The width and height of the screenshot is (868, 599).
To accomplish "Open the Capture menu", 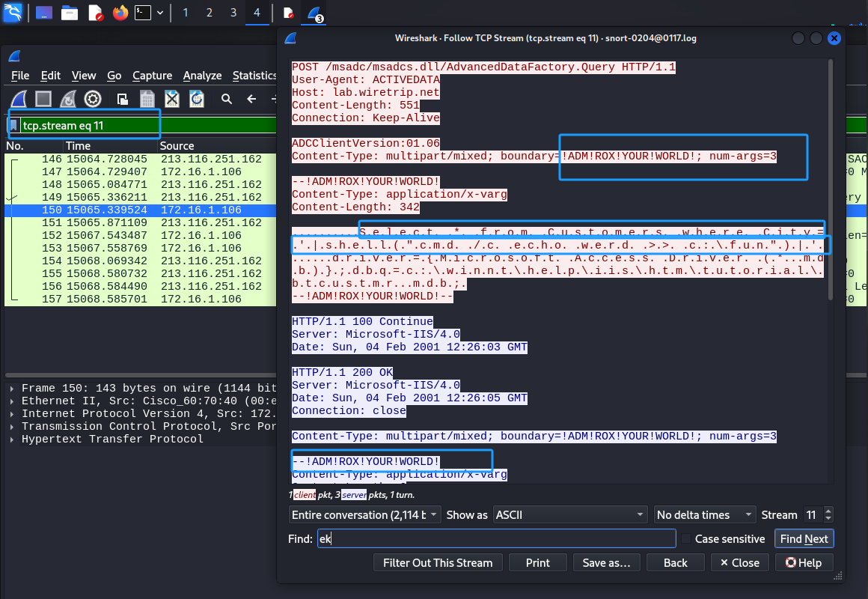I will [152, 76].
